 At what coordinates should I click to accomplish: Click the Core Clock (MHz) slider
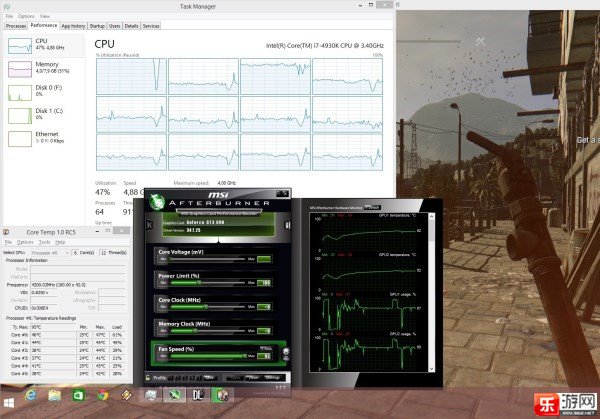tap(207, 307)
